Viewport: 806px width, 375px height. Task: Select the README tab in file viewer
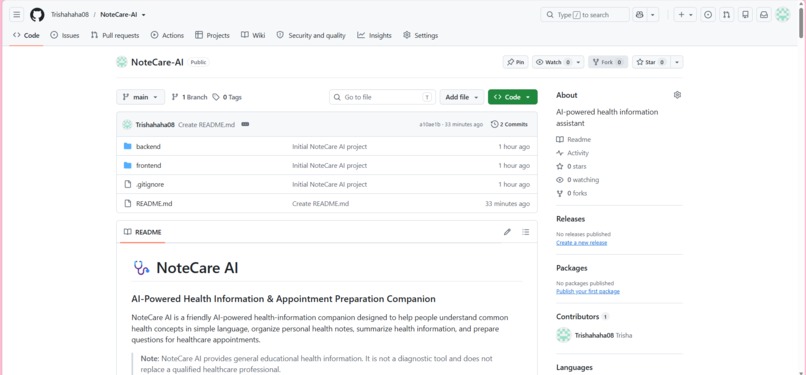(142, 232)
